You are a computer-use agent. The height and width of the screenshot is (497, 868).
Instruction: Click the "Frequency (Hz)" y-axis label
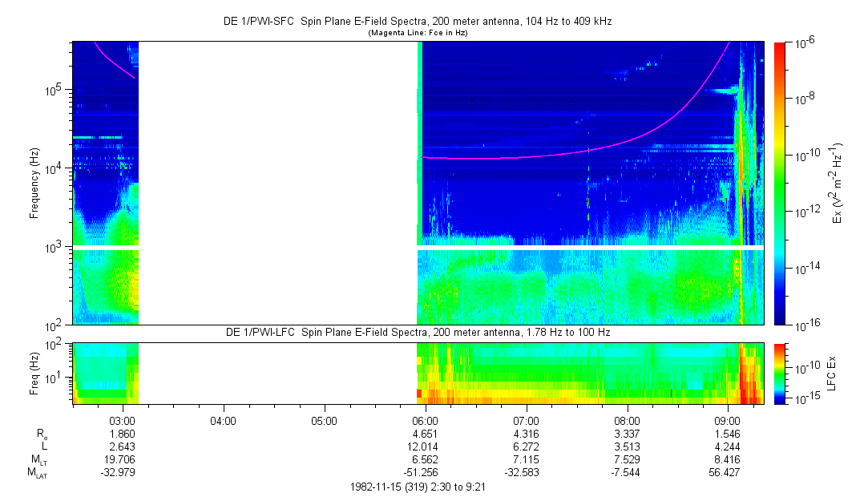[34, 184]
